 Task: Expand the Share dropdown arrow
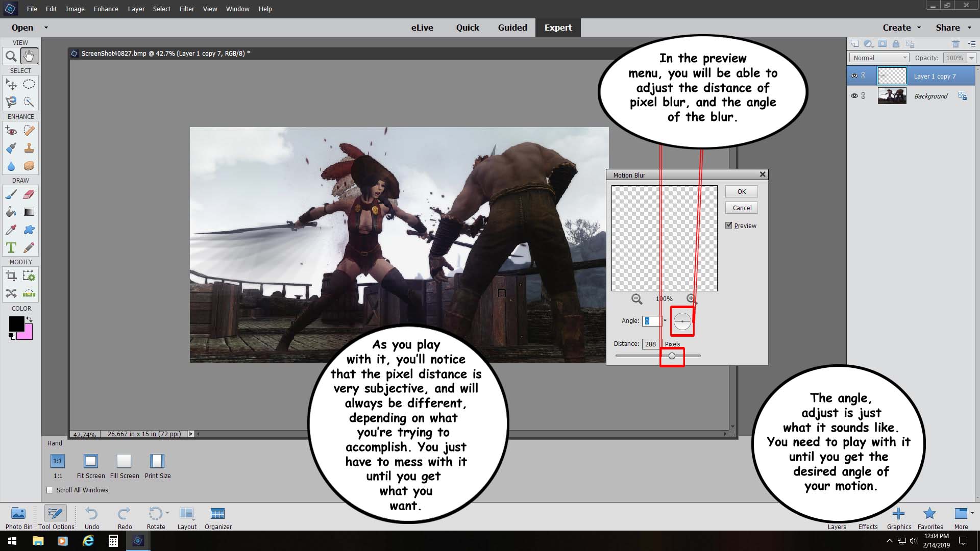point(969,28)
